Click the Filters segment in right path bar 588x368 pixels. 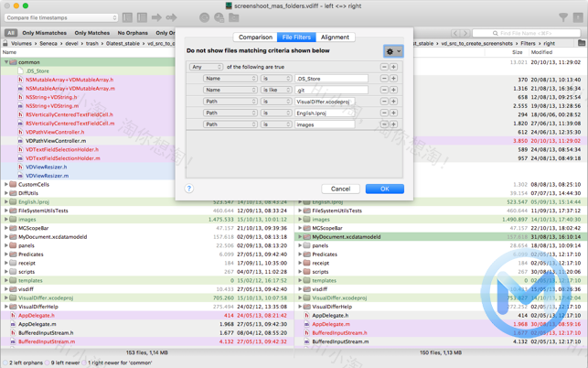pyautogui.click(x=528, y=43)
